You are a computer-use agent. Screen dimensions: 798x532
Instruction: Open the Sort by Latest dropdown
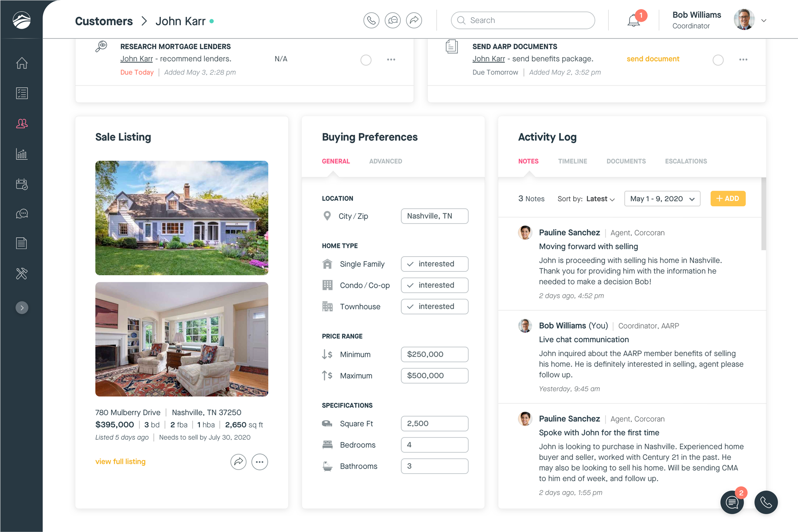pyautogui.click(x=600, y=199)
